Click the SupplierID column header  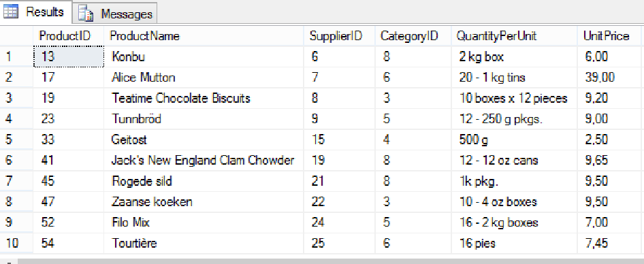339,36
